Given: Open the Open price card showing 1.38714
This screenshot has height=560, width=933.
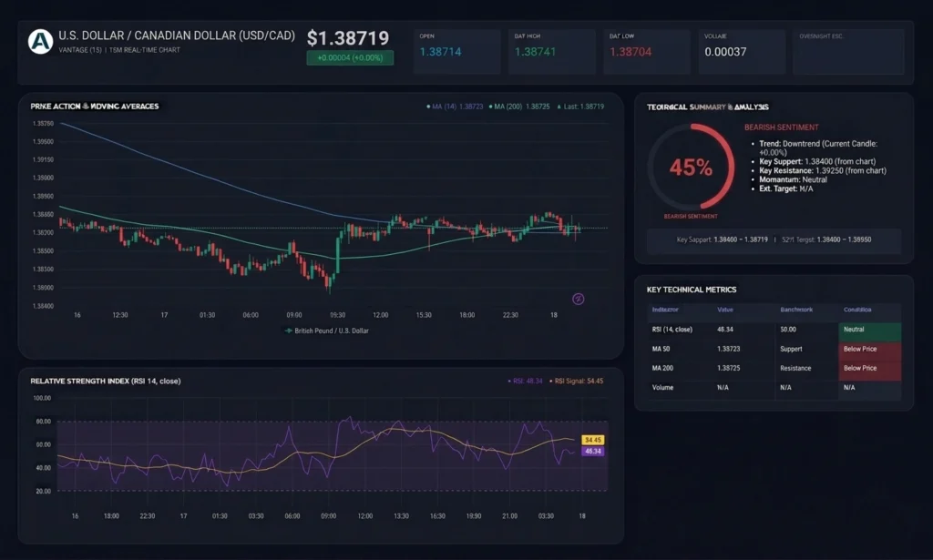Looking at the screenshot, I should tap(457, 52).
